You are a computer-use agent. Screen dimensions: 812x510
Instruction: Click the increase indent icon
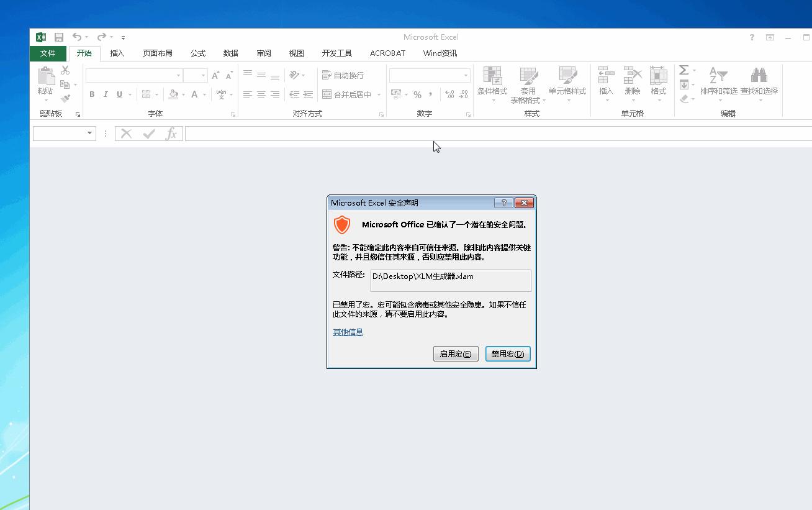pos(308,94)
